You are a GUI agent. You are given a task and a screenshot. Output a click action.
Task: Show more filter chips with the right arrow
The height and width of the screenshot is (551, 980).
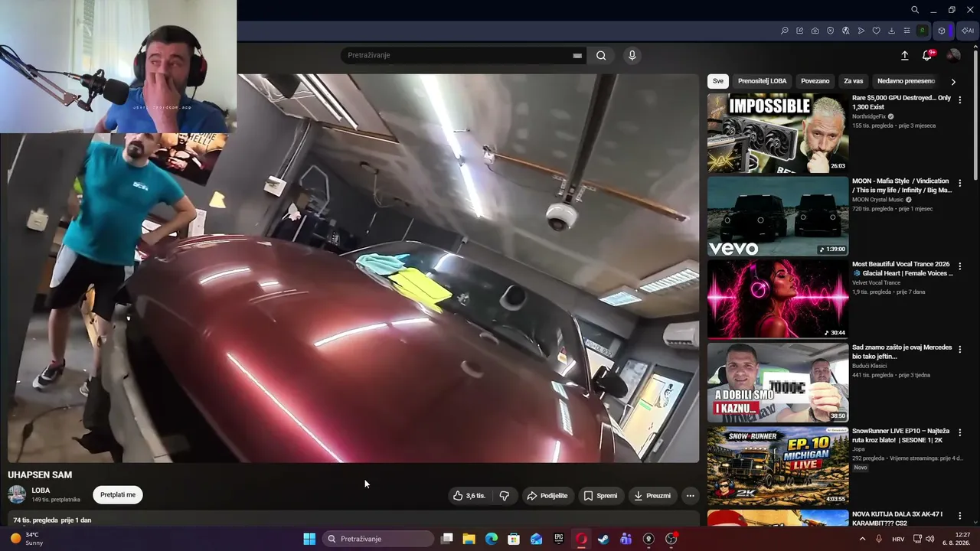[953, 81]
